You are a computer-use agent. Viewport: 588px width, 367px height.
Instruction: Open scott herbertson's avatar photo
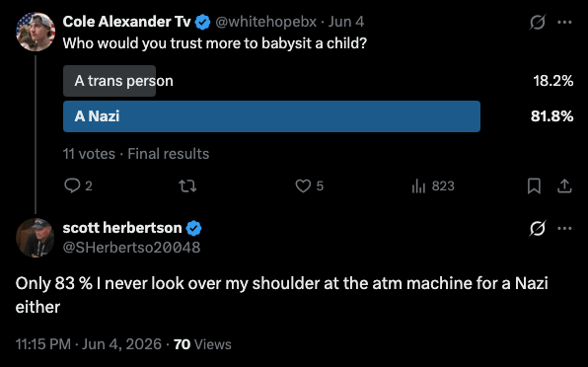pos(36,238)
